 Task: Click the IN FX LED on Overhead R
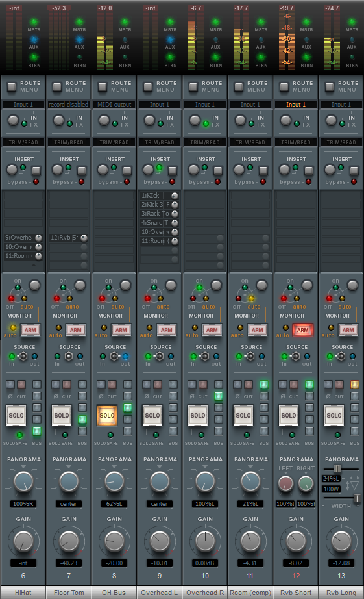click(x=206, y=124)
